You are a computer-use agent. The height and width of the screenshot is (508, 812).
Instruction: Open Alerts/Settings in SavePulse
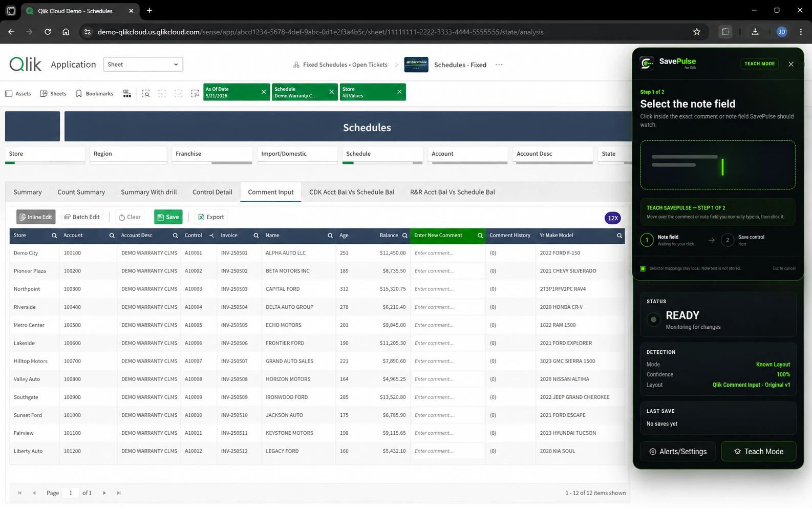point(678,452)
